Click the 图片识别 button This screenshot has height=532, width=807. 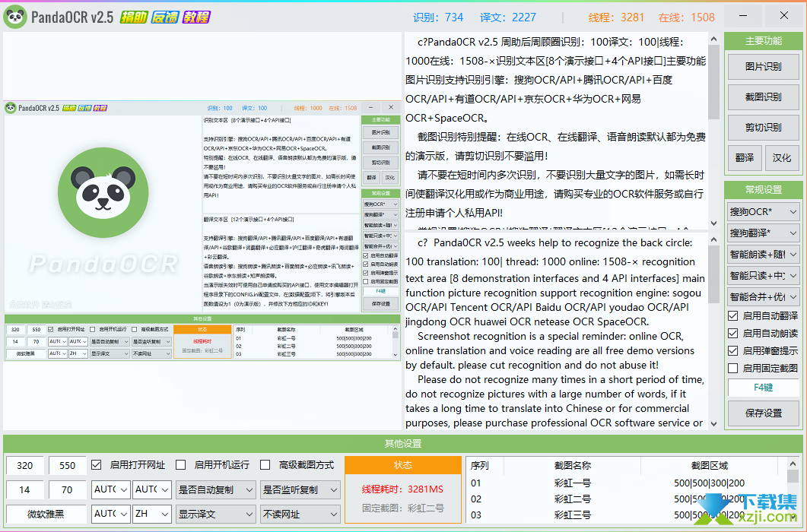pyautogui.click(x=763, y=66)
